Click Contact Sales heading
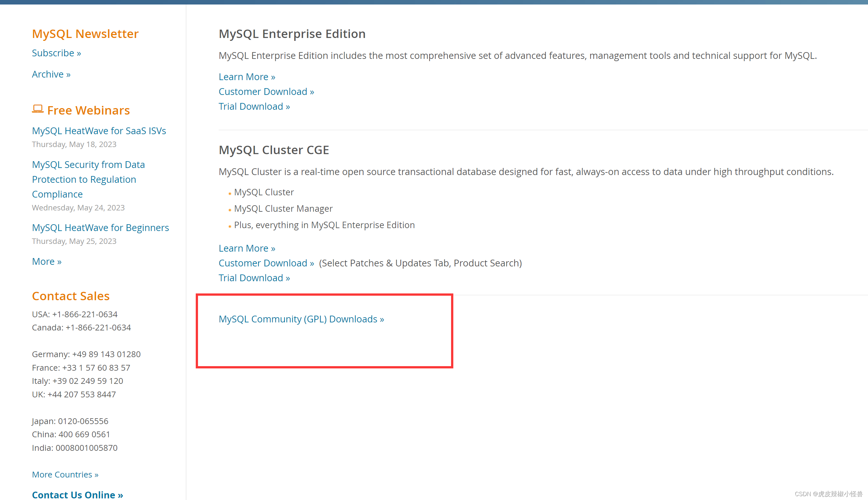 point(71,296)
